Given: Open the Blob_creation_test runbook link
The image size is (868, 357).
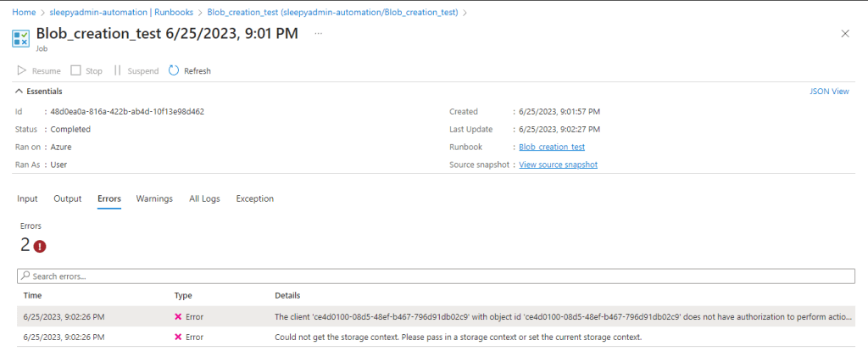Looking at the screenshot, I should coord(552,147).
